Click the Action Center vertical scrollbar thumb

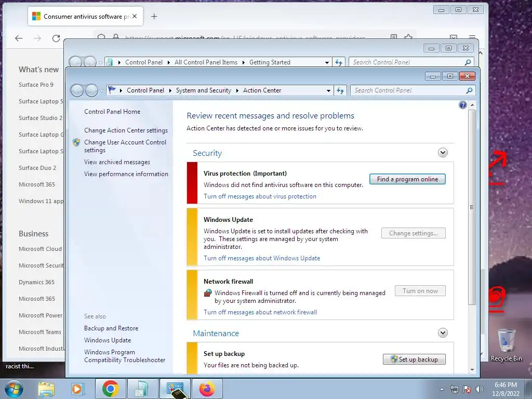[x=472, y=207]
